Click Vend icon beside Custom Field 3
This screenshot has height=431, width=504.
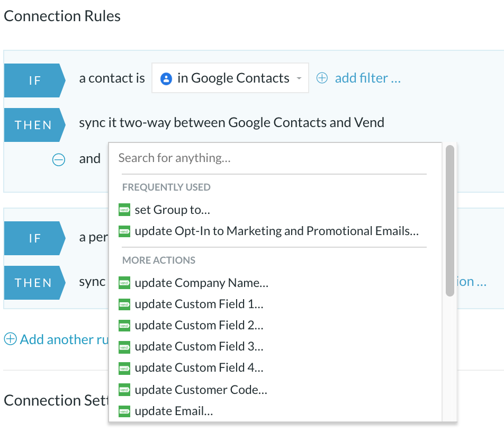[124, 347]
